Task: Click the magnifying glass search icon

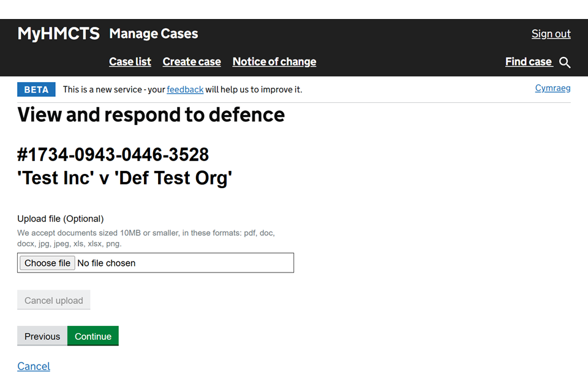Action: [x=565, y=62]
